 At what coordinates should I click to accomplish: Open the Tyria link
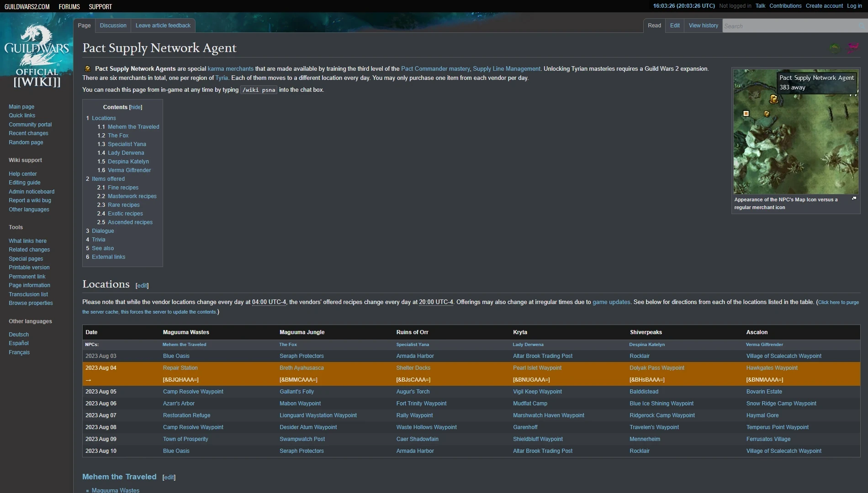point(222,78)
